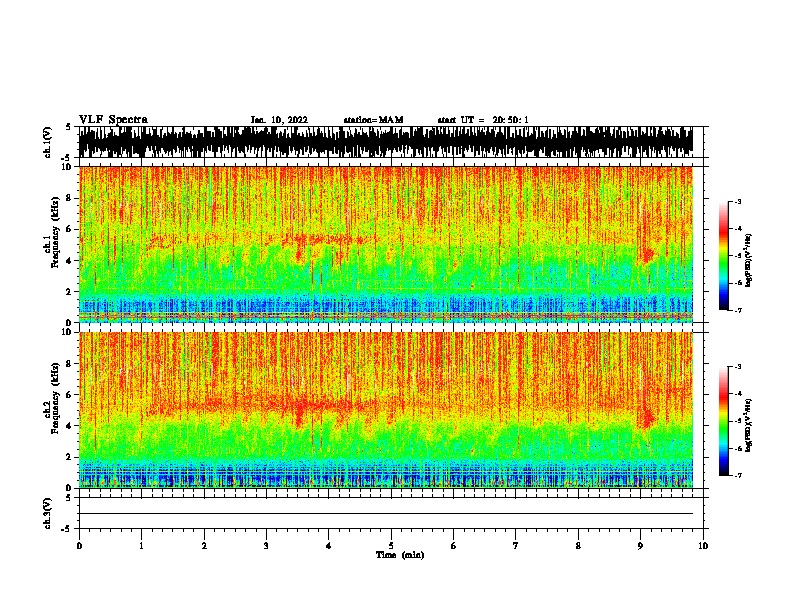Click the ch.2 "Frequency (kHz)" axis label
Viewport: 792px width, 612px height.
pyautogui.click(x=55, y=398)
